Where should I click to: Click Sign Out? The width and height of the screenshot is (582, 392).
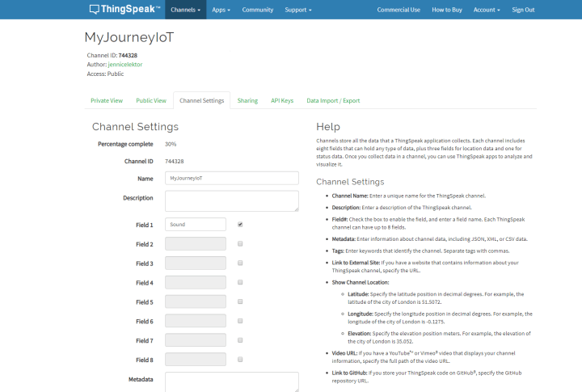[x=523, y=10]
